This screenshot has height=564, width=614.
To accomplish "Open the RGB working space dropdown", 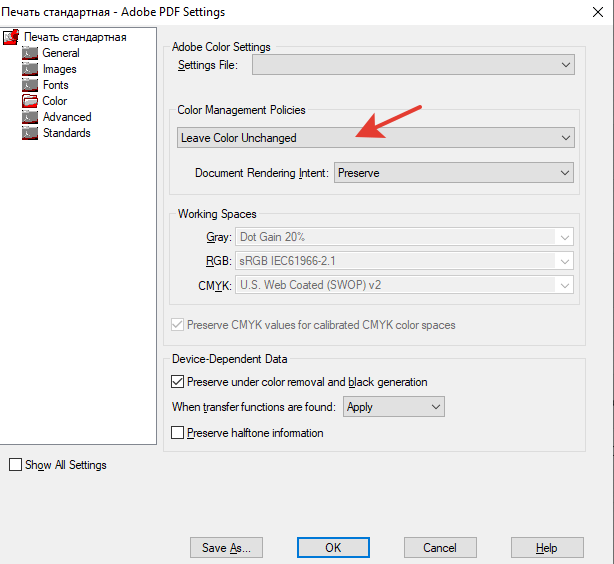I will point(404,261).
